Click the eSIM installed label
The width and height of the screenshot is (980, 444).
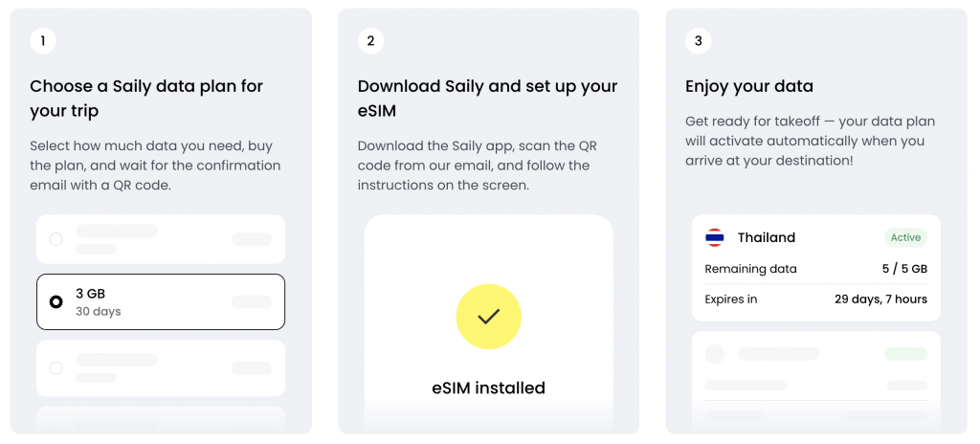click(x=489, y=388)
